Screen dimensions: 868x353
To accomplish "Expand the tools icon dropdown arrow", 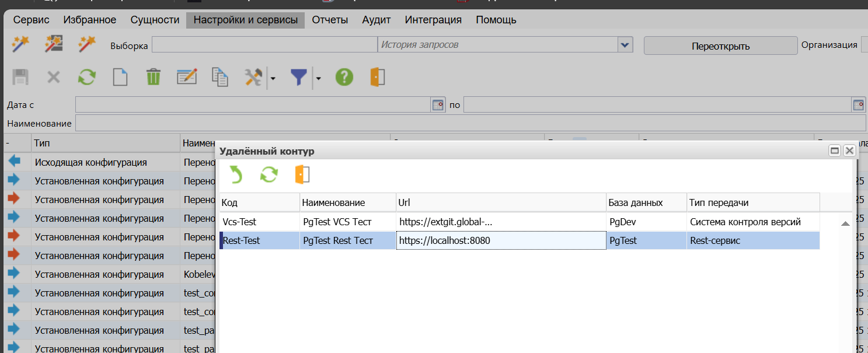I will 273,78.
